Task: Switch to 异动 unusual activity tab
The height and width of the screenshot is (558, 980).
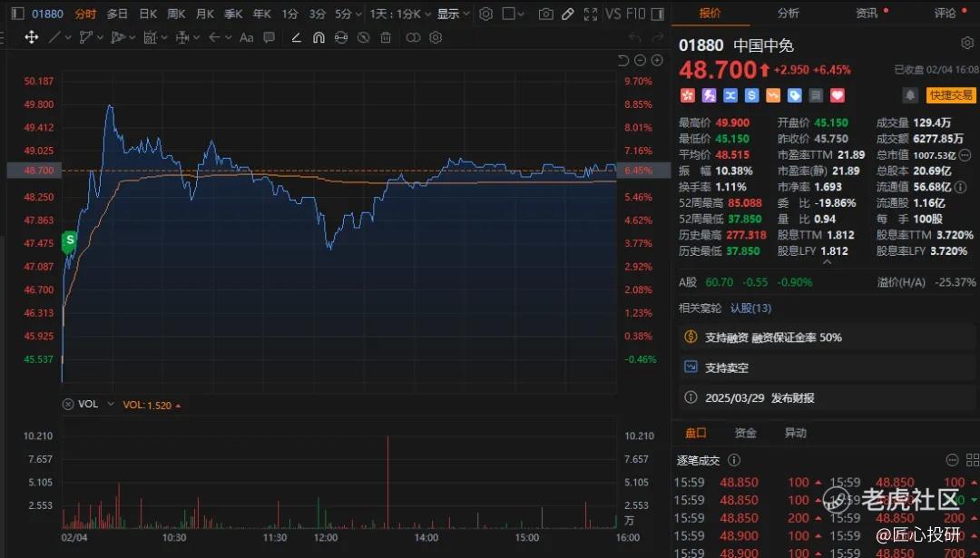Action: (796, 433)
